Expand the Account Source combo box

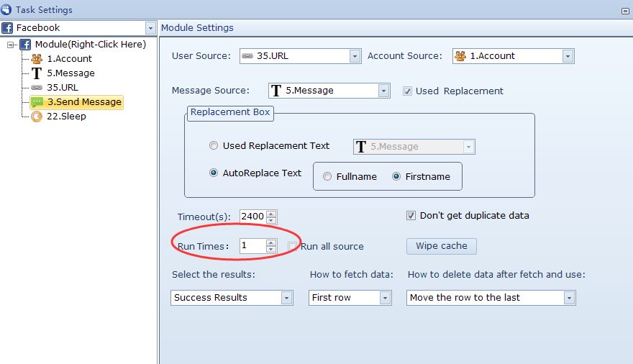coord(568,56)
